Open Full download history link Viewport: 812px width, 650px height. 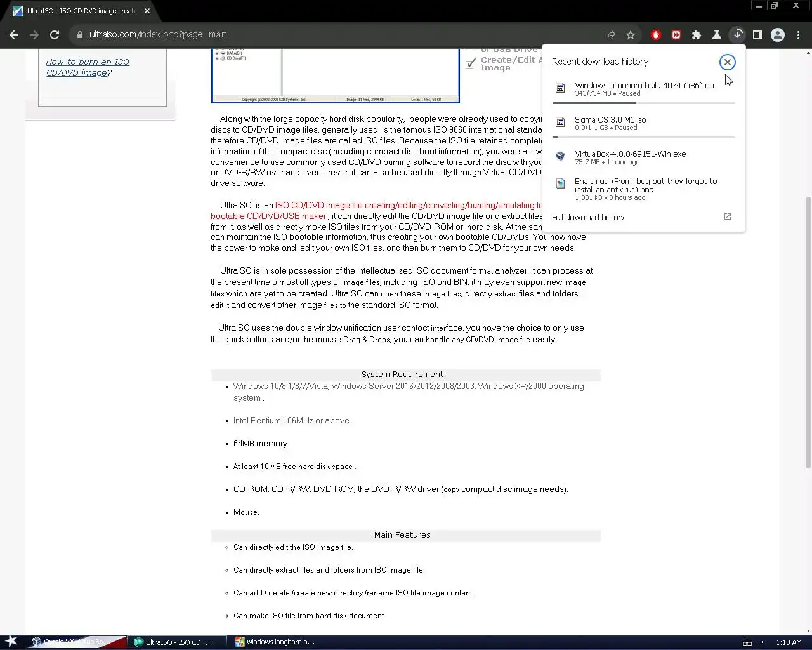[x=588, y=217]
